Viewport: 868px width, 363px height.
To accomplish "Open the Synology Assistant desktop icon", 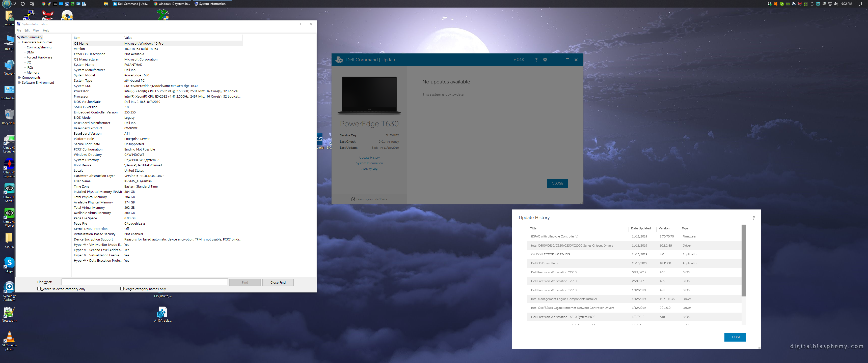I will pyautogui.click(x=9, y=287).
